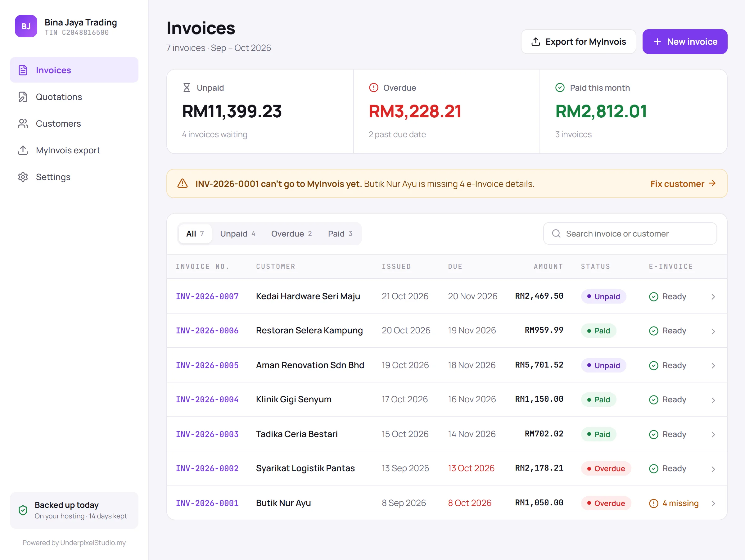The height and width of the screenshot is (560, 745).
Task: Go to Customers in the sidebar
Action: [74, 124]
